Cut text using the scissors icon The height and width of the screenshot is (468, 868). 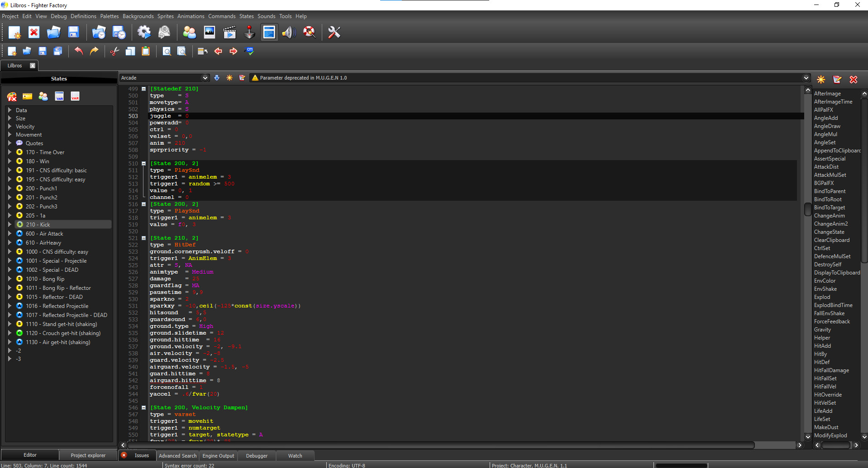114,51
